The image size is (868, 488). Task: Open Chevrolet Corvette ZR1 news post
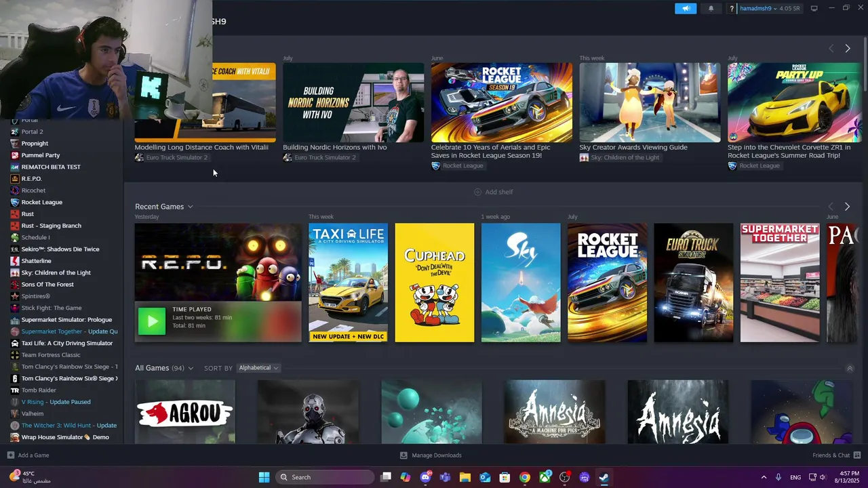coord(795,102)
